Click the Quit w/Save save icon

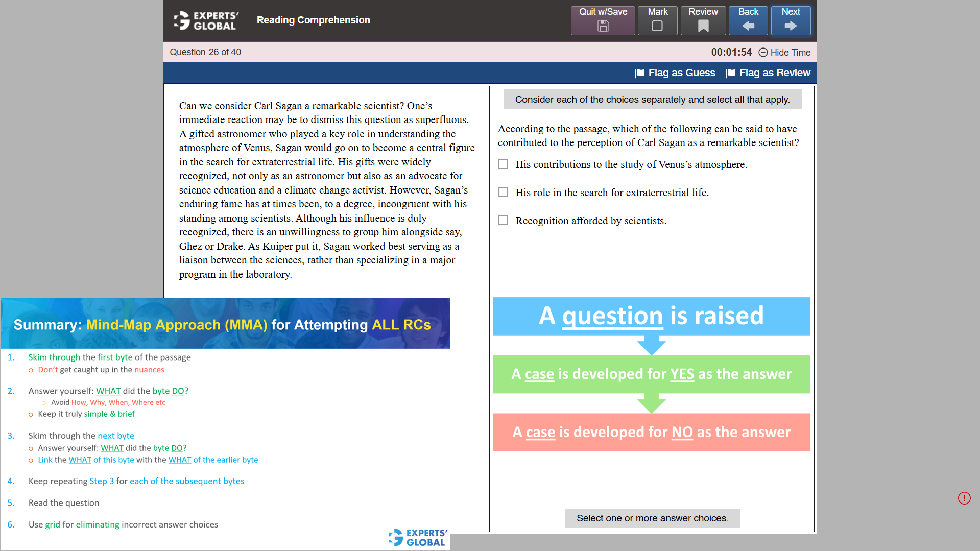603,26
